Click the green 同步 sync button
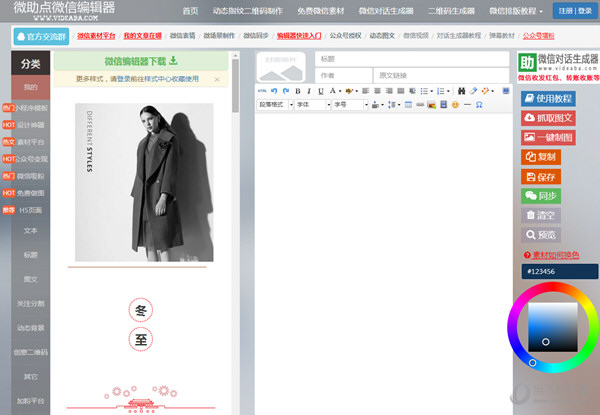Screen dimensions: 600x415 (541, 196)
